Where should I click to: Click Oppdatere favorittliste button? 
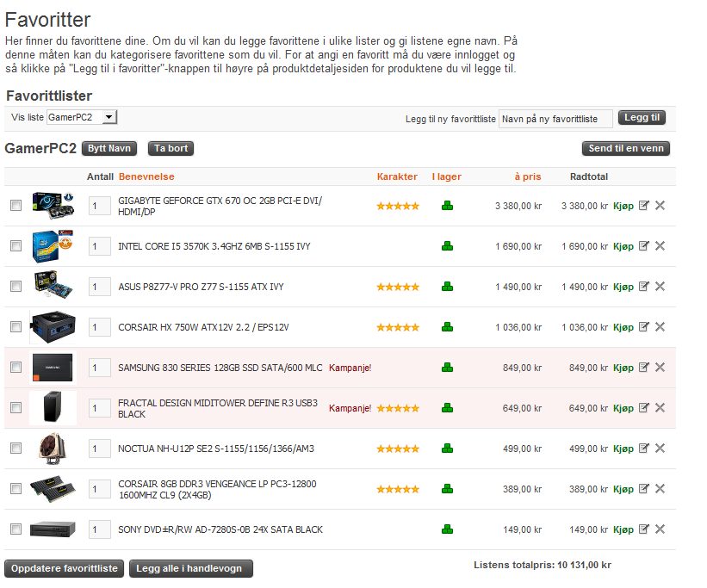[64, 568]
